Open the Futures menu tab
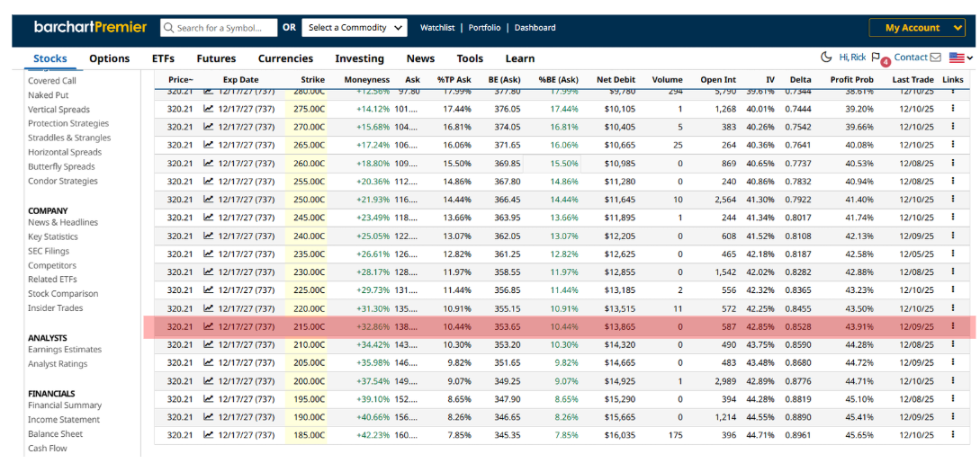This screenshot has width=980, height=463. [x=216, y=58]
